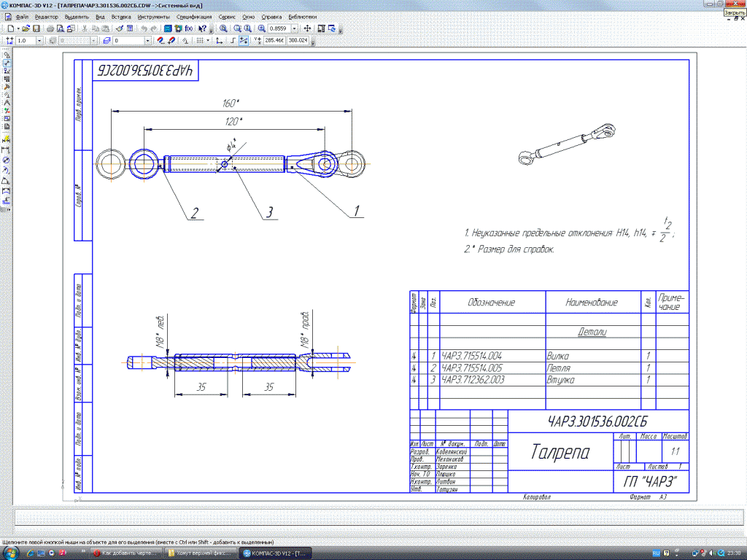Open the Спецификация menu
Screen dimensions: 747x560
click(x=194, y=17)
